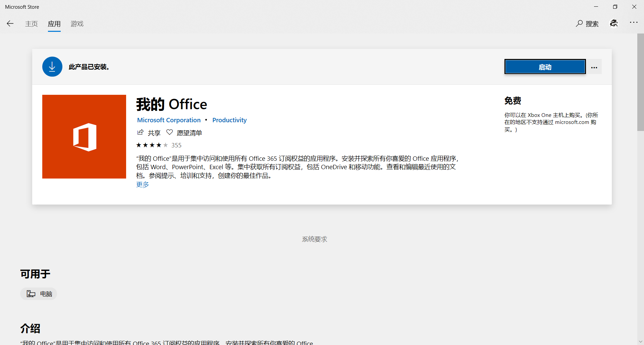
Task: Go back with the back arrow
Action: [x=10, y=23]
